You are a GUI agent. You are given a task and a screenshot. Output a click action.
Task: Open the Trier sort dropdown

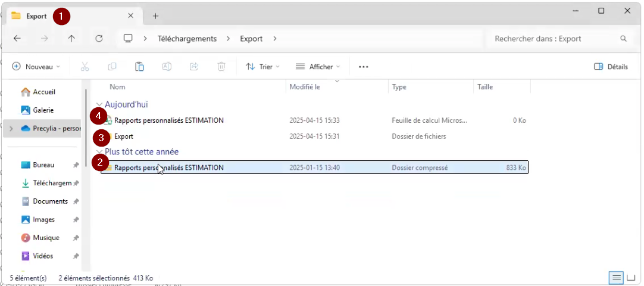pos(262,67)
